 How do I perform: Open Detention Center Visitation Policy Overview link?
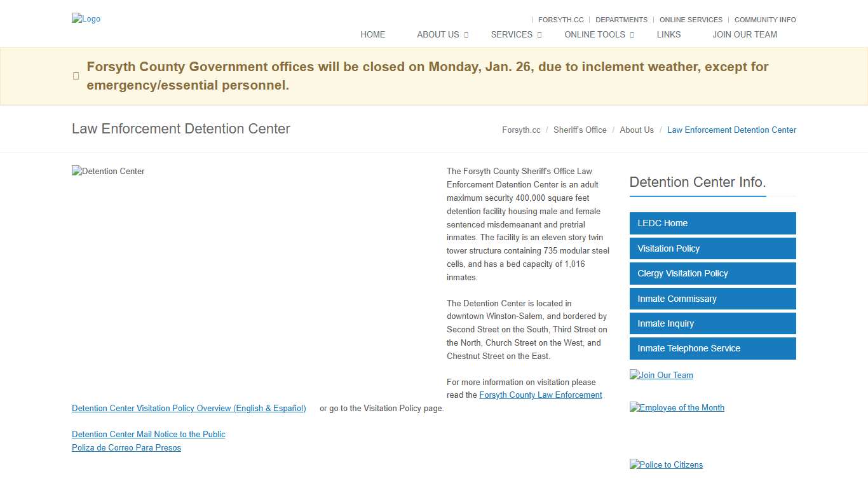189,408
